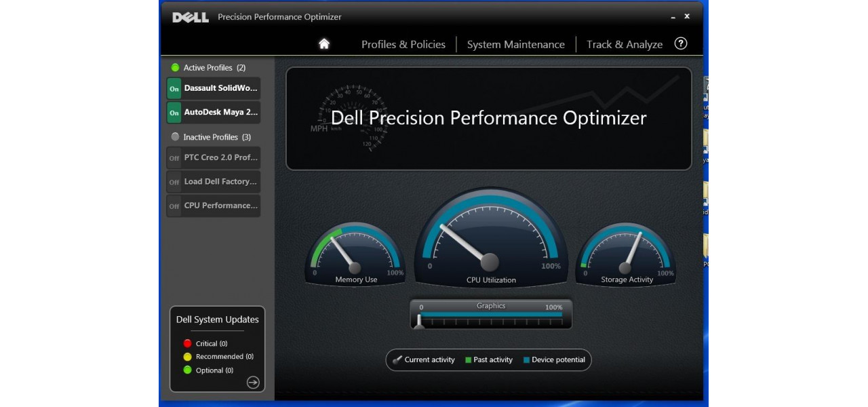The height and width of the screenshot is (407, 868).
Task: Select the Dassault SolidWo... profile name
Action: click(x=221, y=88)
